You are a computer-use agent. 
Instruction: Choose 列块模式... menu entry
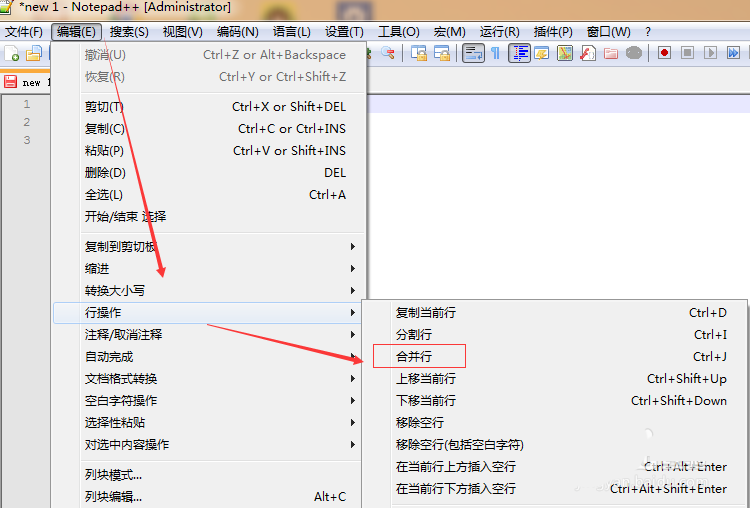pos(209,475)
